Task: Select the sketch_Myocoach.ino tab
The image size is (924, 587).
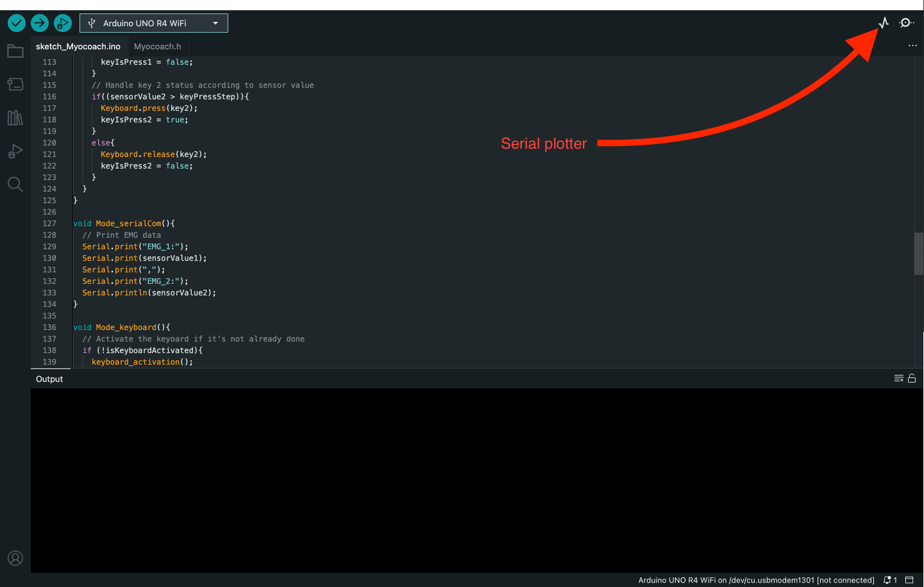Action: [78, 47]
